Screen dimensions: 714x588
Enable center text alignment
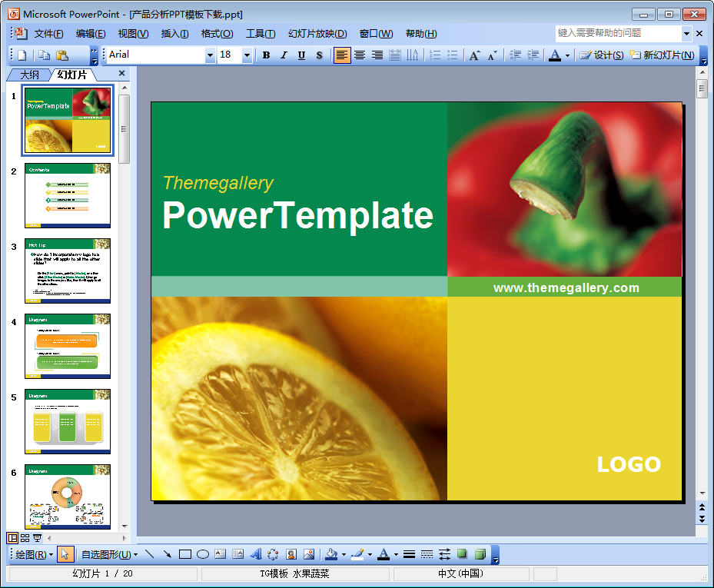coord(360,55)
